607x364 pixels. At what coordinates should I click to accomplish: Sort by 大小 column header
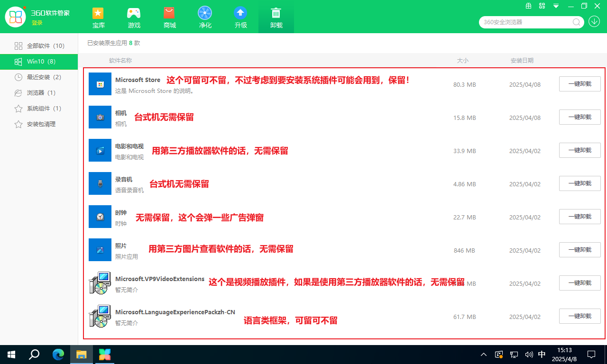point(463,61)
